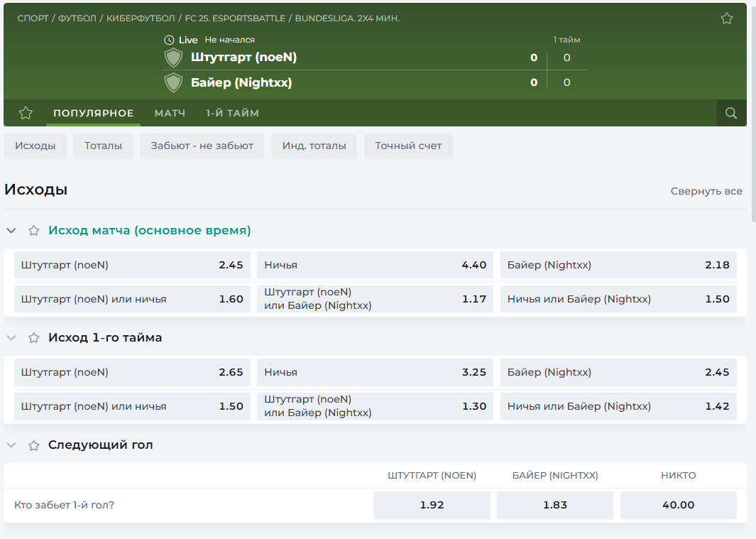Pick НИКТО odds 40.00 for first goal
This screenshot has width=756, height=539.
click(x=678, y=505)
